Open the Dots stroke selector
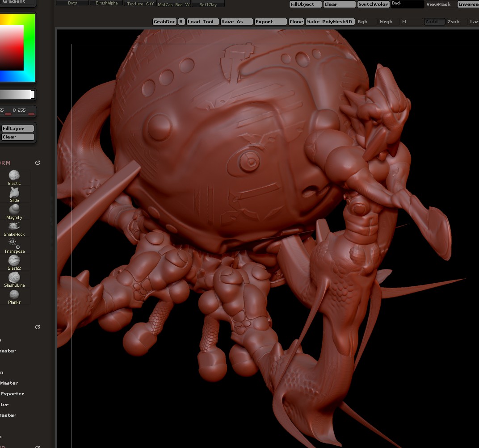This screenshot has height=448, width=479. (x=72, y=3)
